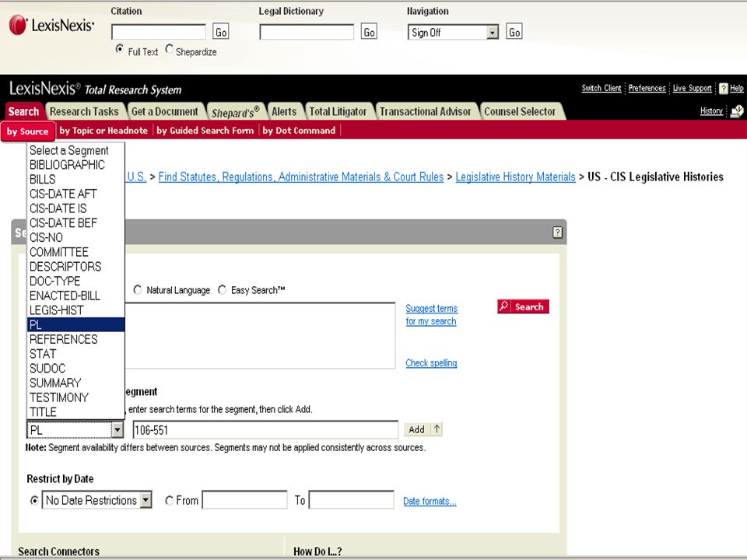Open the Transactional Advisor tab
Viewport: 747px width, 560px height.
(426, 111)
